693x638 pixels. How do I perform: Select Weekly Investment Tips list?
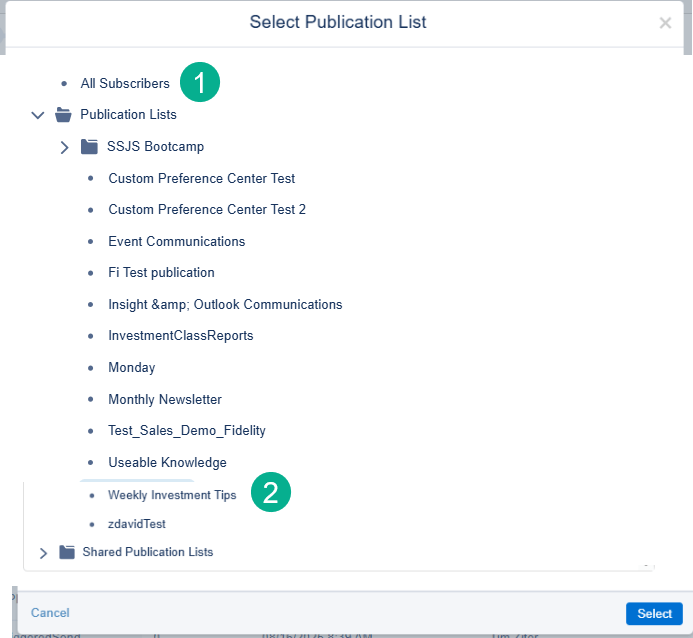[172, 495]
